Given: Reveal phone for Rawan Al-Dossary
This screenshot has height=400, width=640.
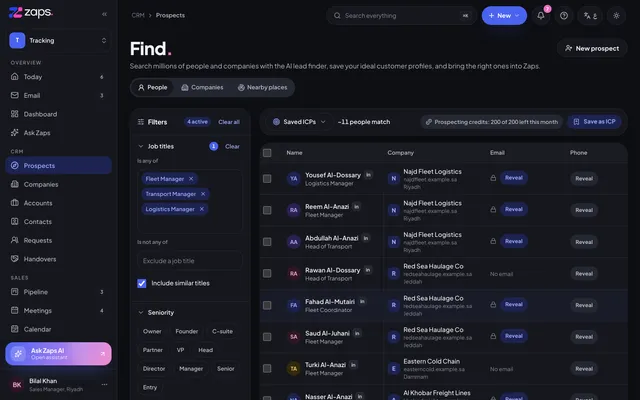Looking at the screenshot, I should coord(584,273).
